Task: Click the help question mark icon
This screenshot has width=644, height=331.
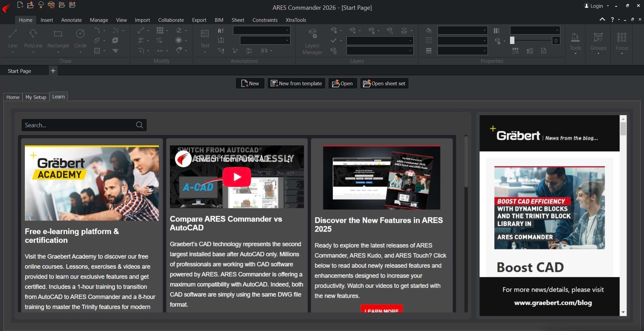Action: click(612, 20)
